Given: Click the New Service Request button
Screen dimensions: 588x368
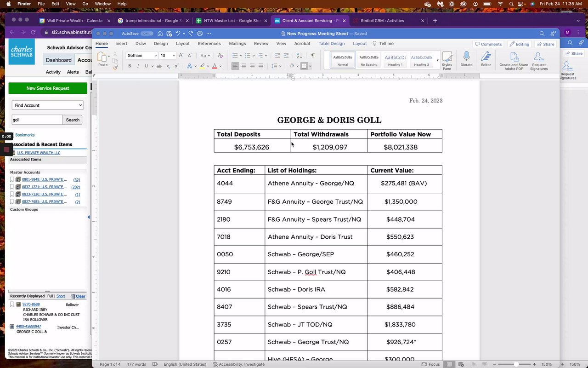Looking at the screenshot, I should 48,88.
